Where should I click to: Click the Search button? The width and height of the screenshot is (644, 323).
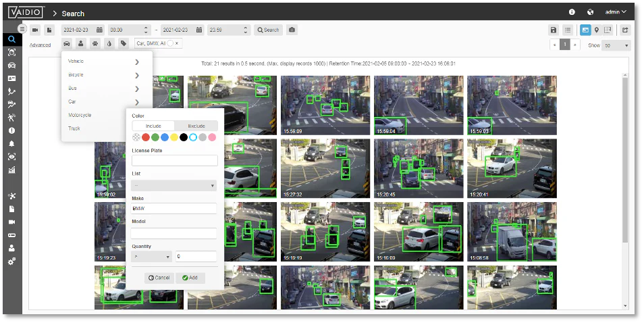pyautogui.click(x=268, y=30)
